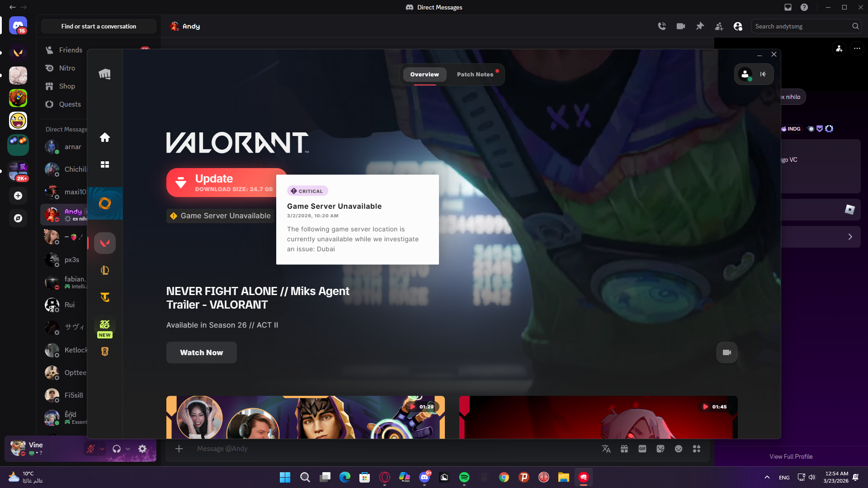Select the Teamfight Tactics icon
Screen dimensions: 868x488
point(105,297)
